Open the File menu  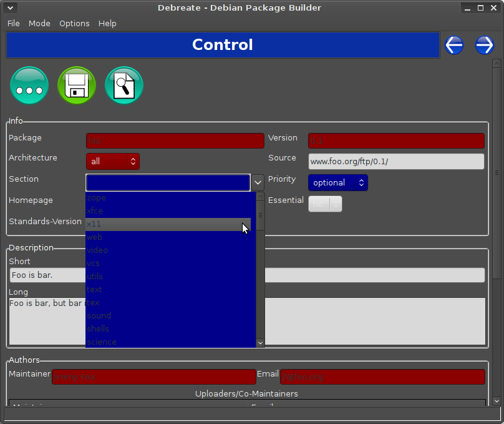[13, 23]
